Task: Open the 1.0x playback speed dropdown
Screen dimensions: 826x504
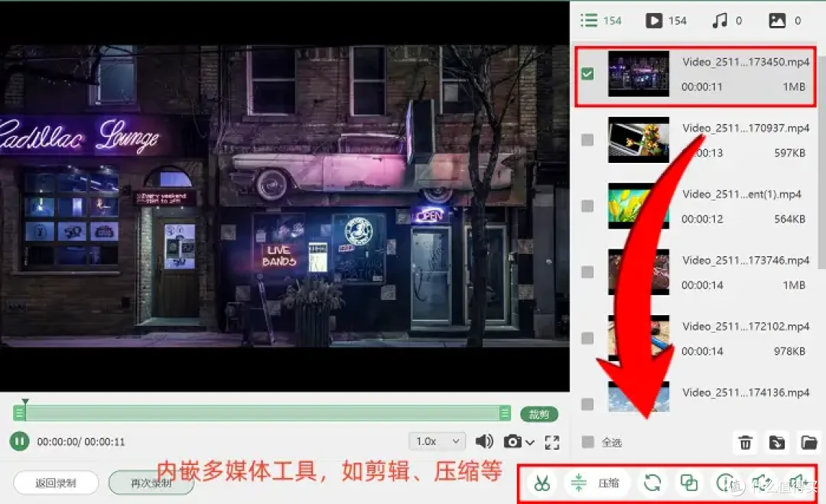Action: tap(437, 441)
